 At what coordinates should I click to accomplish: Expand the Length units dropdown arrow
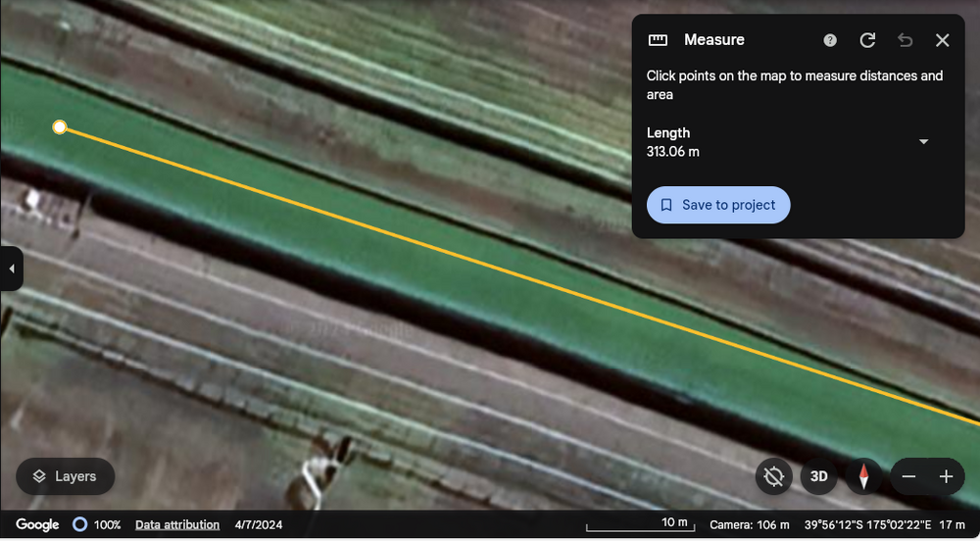(x=923, y=142)
